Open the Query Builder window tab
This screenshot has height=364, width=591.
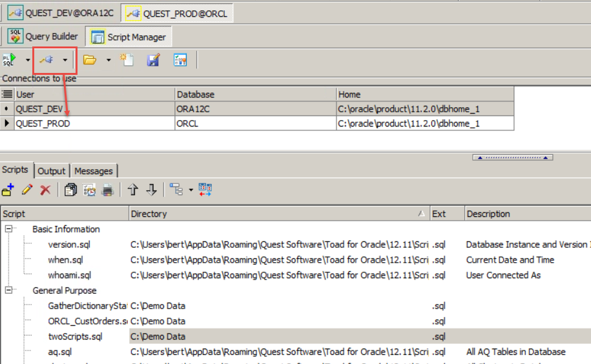[43, 37]
